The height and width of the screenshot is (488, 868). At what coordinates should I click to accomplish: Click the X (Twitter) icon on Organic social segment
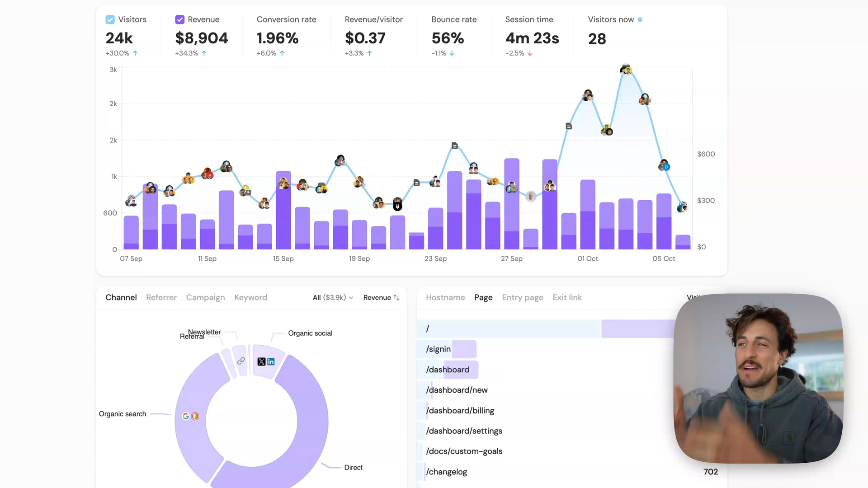point(261,361)
